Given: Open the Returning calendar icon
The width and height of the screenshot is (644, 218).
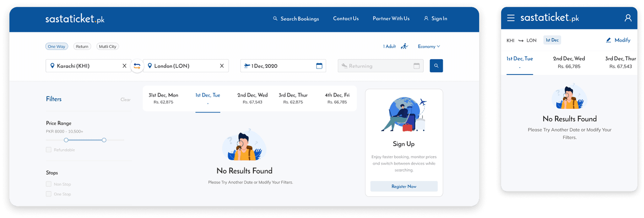Looking at the screenshot, I should (416, 66).
